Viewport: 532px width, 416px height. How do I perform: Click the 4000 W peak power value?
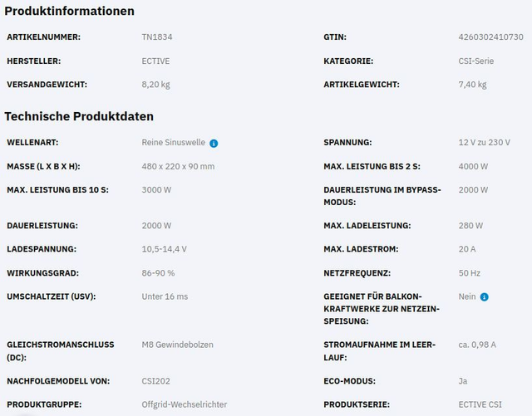coord(473,166)
